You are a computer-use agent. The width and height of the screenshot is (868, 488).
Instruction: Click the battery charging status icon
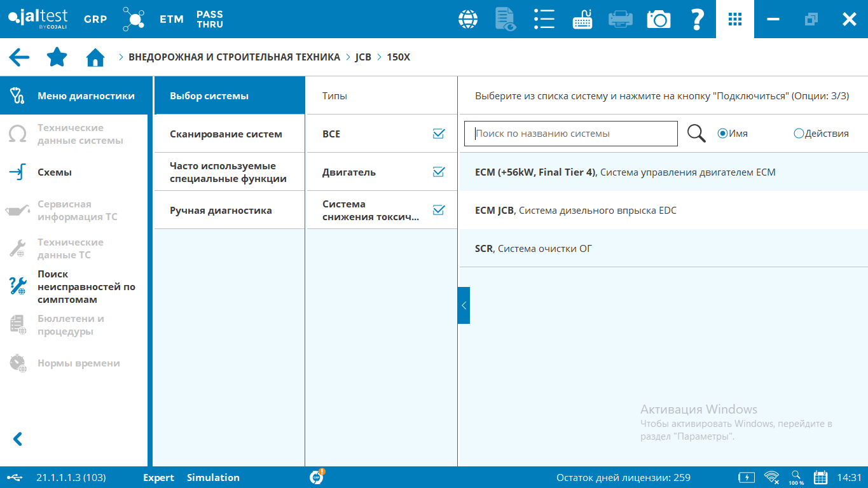[747, 477]
